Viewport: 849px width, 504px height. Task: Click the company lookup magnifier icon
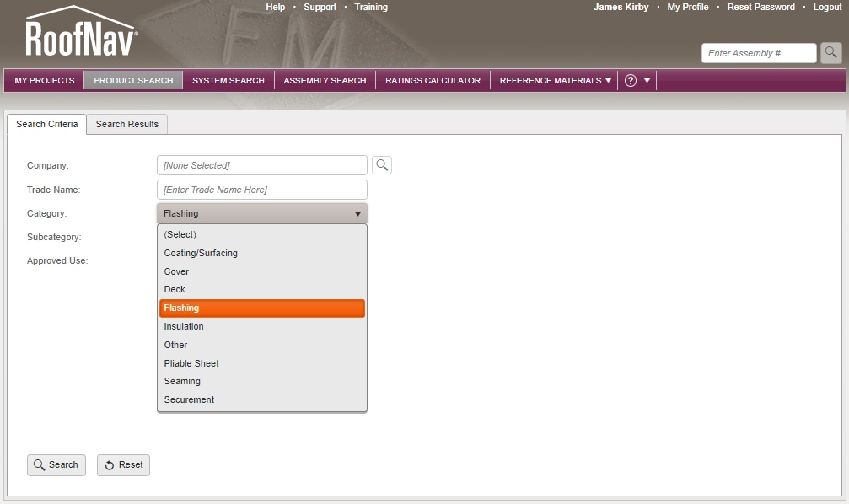tap(382, 165)
